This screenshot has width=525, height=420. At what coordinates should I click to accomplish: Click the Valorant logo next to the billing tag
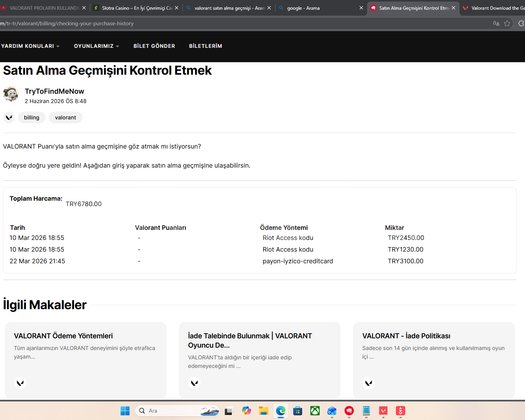click(9, 118)
